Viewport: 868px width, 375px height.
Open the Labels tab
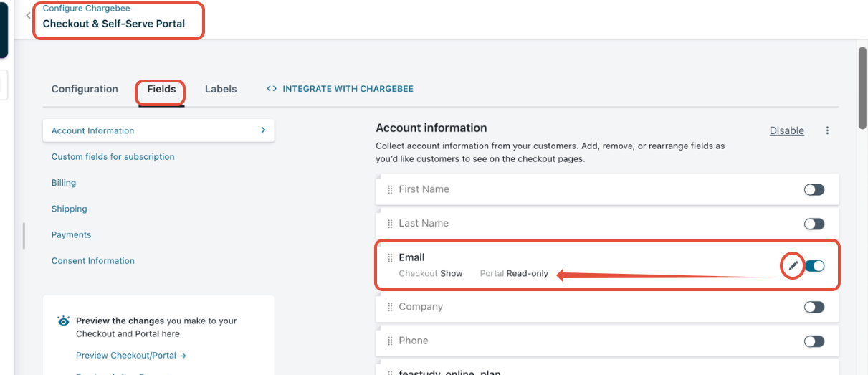(221, 89)
